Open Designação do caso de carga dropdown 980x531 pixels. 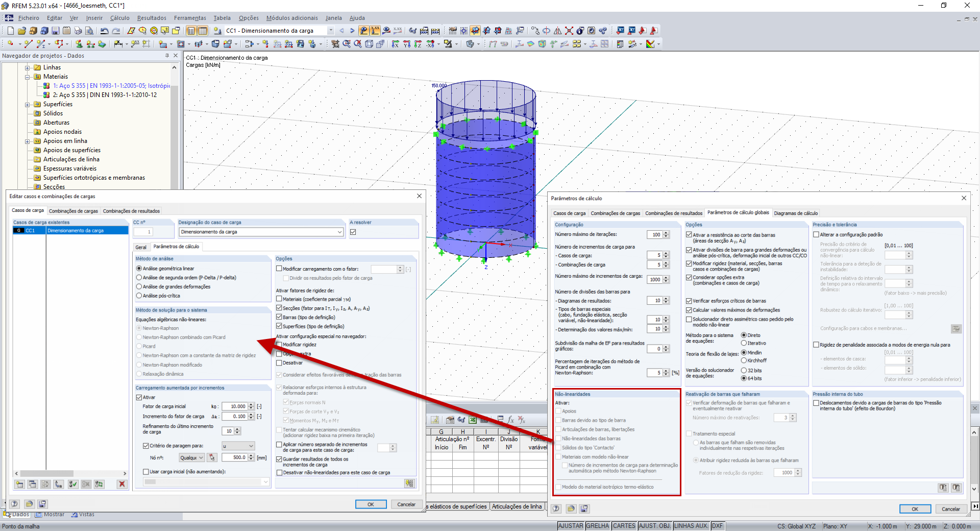click(x=339, y=232)
